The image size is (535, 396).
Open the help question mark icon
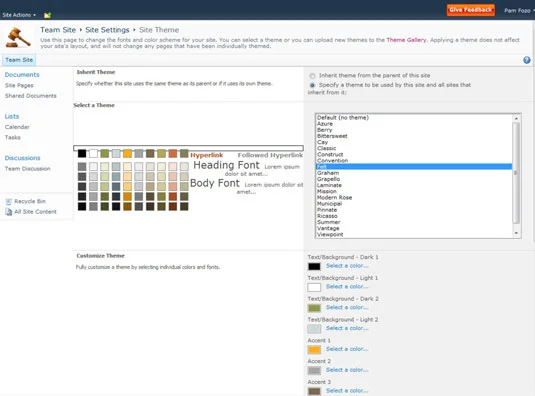[x=526, y=60]
